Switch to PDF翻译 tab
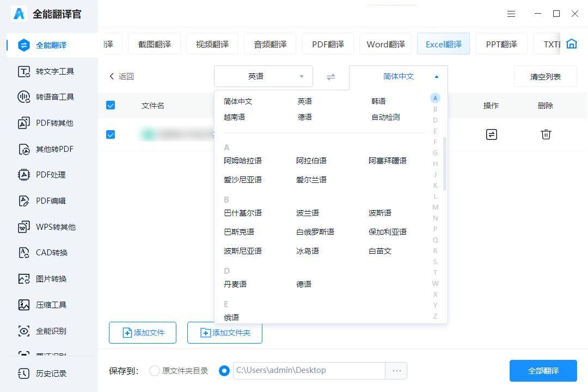This screenshot has height=392, width=588. click(x=328, y=44)
